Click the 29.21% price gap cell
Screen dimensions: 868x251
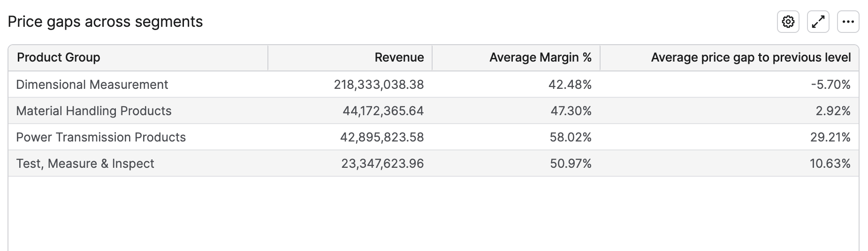click(x=830, y=137)
